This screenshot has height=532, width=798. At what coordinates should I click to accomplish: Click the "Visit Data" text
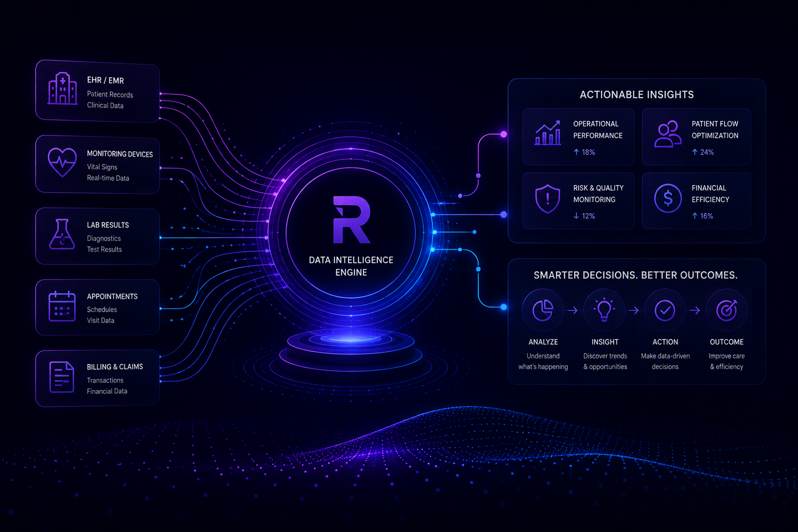tap(101, 321)
